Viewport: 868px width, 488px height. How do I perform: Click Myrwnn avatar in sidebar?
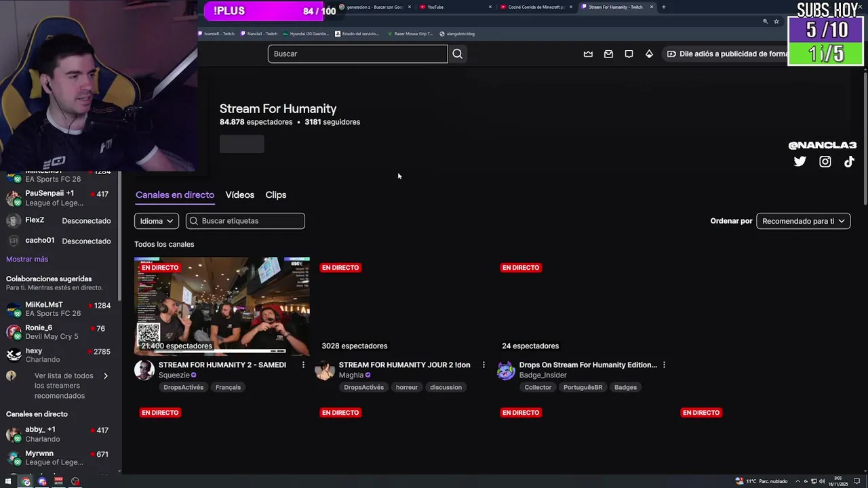(14, 457)
